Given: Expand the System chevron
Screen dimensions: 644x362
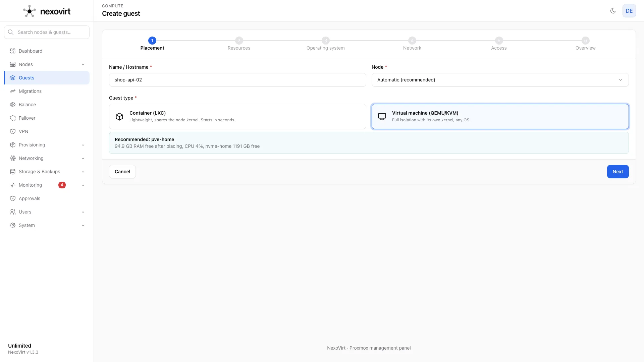Looking at the screenshot, I should pyautogui.click(x=83, y=225).
